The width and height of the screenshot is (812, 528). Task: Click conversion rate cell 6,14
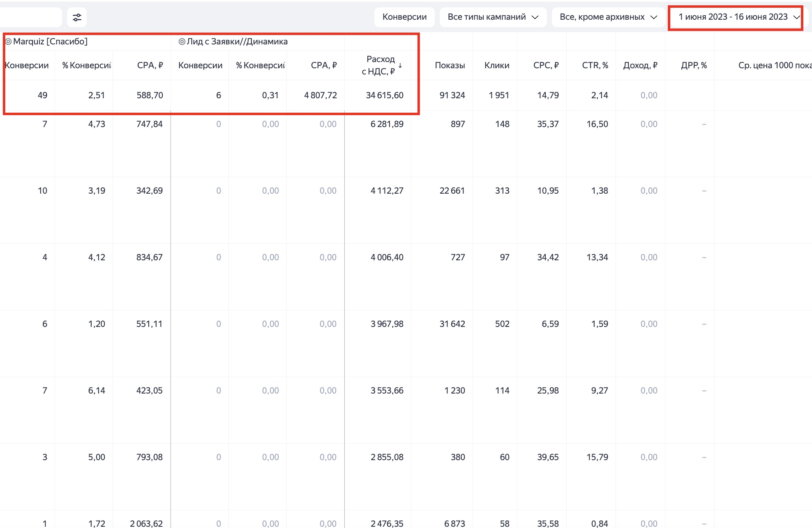(x=97, y=391)
